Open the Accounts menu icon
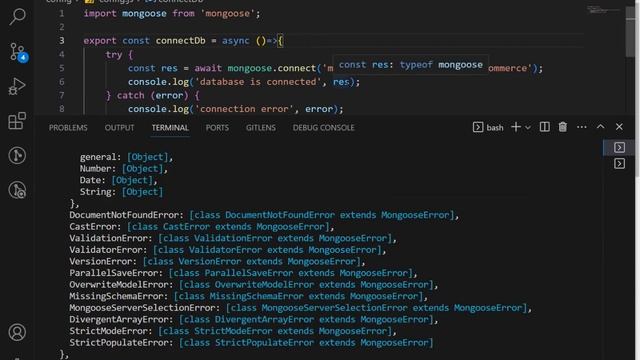The width and height of the screenshot is (640, 360). (x=17, y=332)
